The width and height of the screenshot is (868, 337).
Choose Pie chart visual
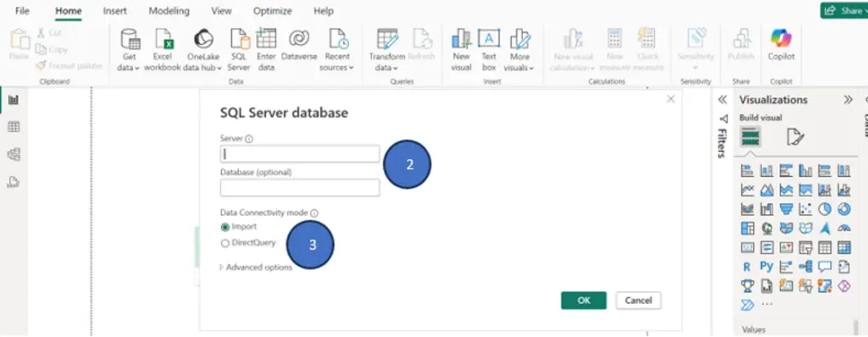coord(825,209)
